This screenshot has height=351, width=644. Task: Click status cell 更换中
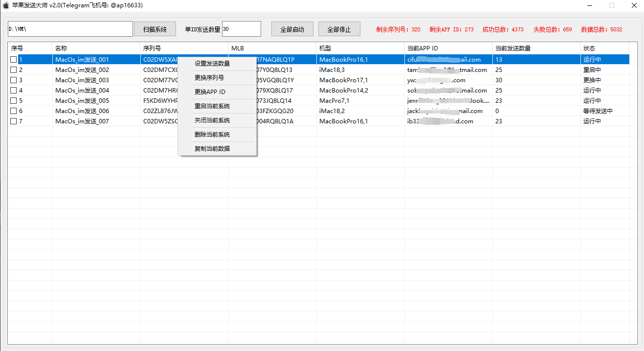(x=592, y=80)
